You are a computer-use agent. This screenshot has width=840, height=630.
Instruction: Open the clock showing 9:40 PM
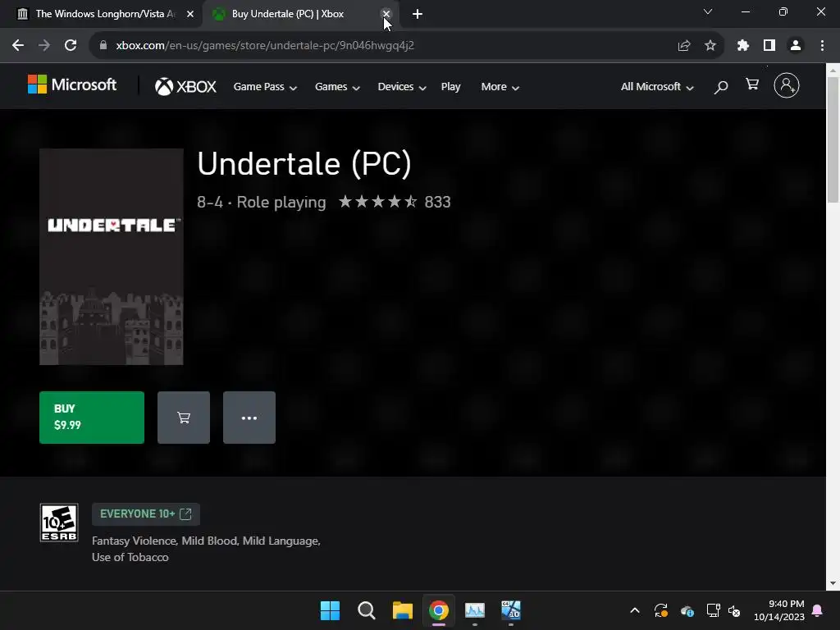[779, 610]
